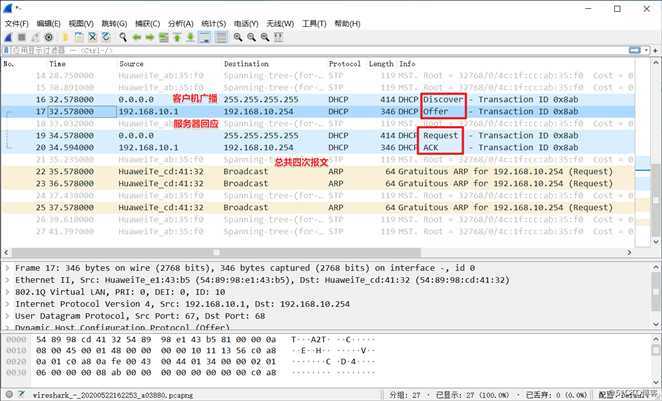Open the 统计(S) menu

click(213, 24)
